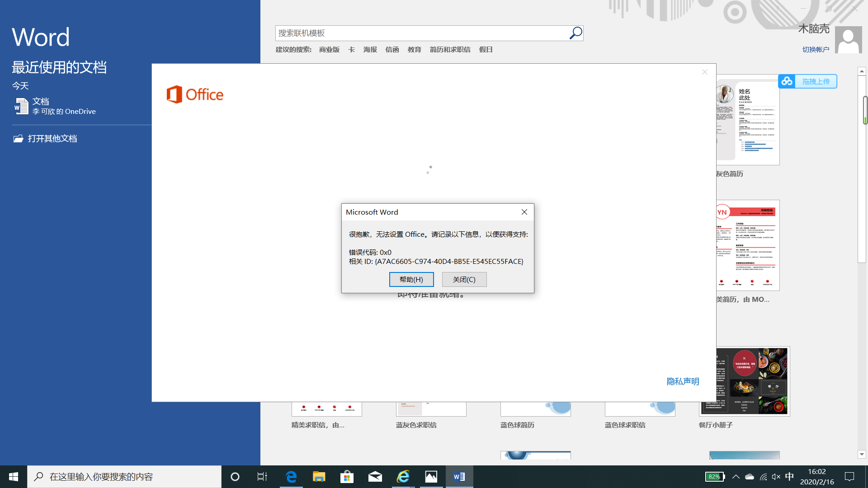Viewport: 868px width, 488px height.
Task: Open Microsoft Store from taskbar
Action: pyautogui.click(x=347, y=477)
